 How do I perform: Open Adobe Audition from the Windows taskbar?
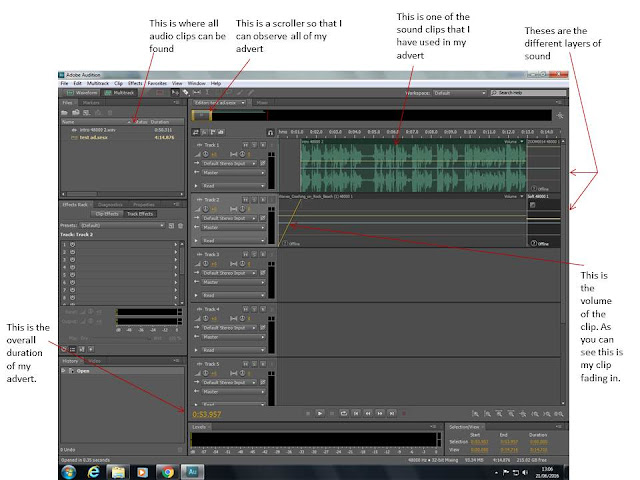pyautogui.click(x=192, y=472)
